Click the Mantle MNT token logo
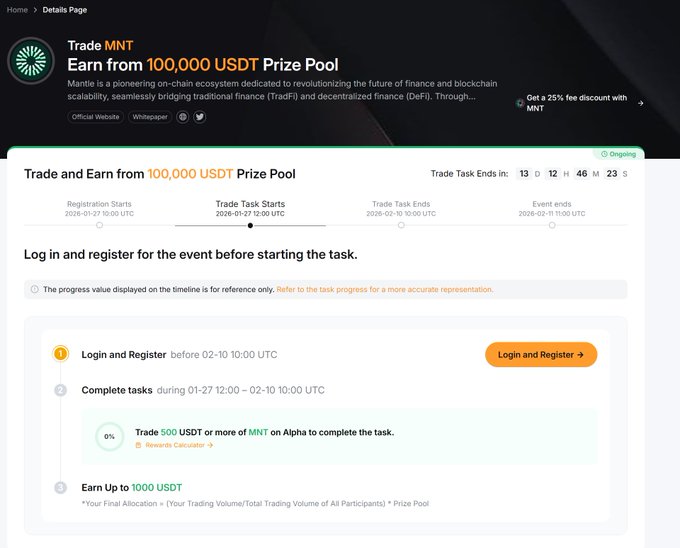680x548 pixels. pos(31,63)
